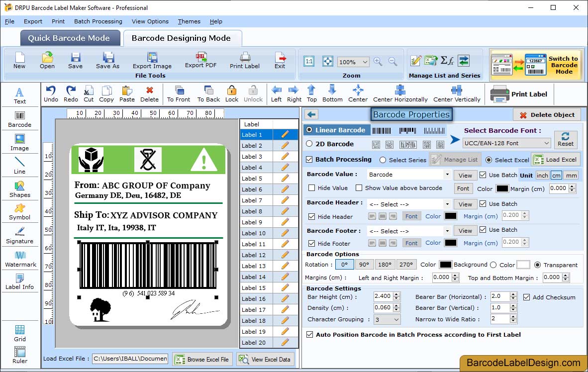Click the Load Excel File path field
Screen dimensions: 588x372
[130, 359]
